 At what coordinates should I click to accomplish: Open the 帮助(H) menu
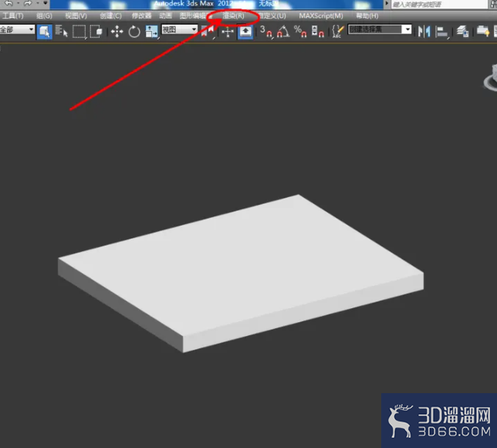367,15
